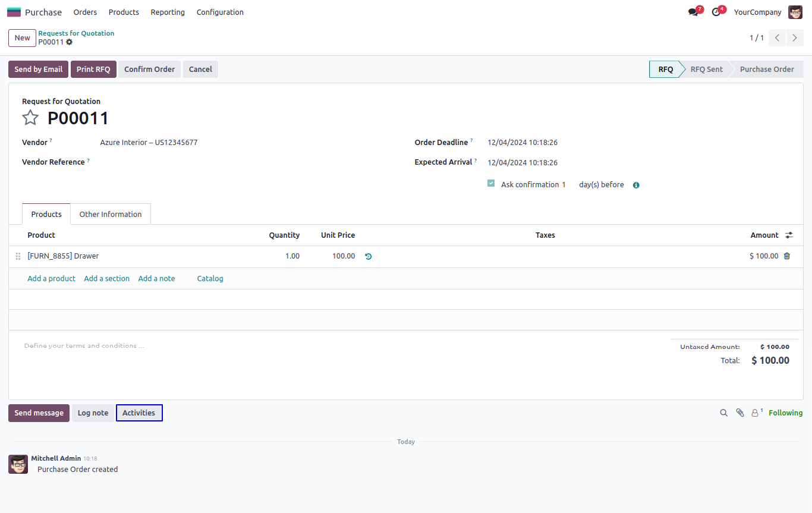The height and width of the screenshot is (513, 812).
Task: Open the activities clock icon in the top bar
Action: click(716, 12)
